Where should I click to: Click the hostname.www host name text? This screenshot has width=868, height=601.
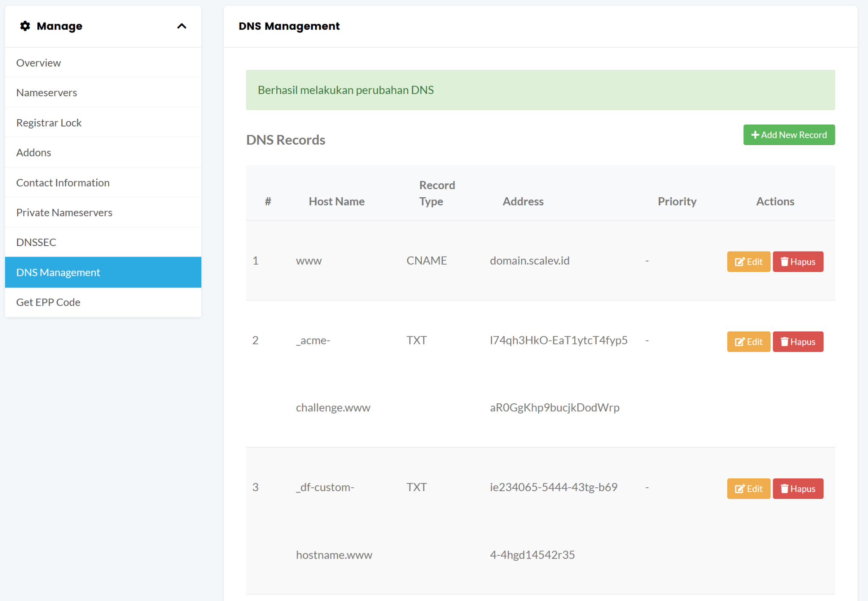334,555
